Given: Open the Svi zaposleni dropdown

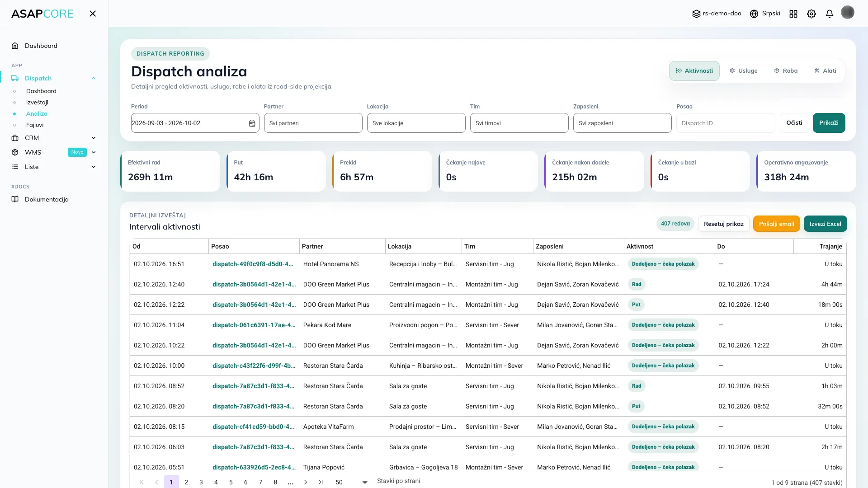Looking at the screenshot, I should click(622, 123).
